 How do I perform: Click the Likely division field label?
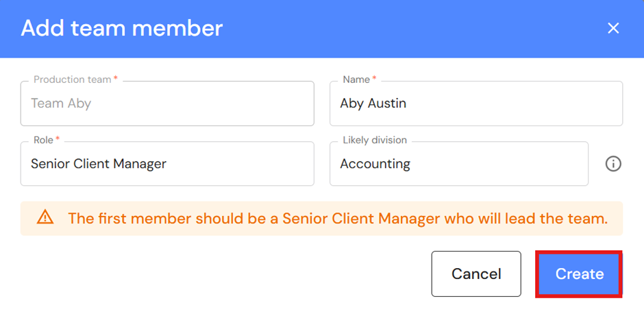[x=375, y=140]
